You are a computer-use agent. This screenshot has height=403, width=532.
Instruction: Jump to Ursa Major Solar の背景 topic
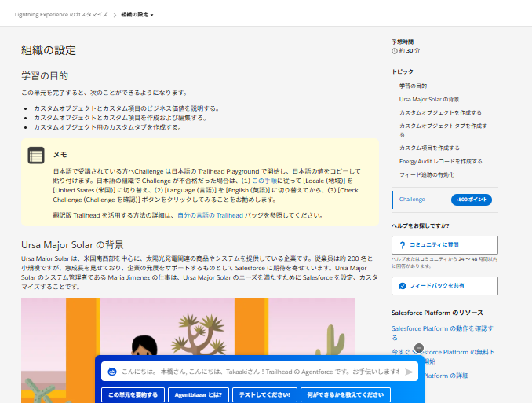pyautogui.click(x=429, y=99)
